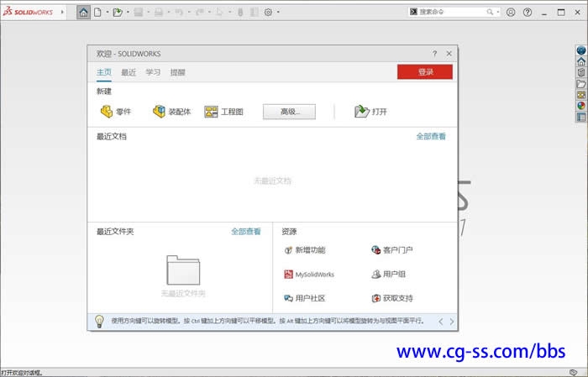This screenshot has height=377, width=588.
Task: Create a new Drawing (工程图) document
Action: tap(223, 112)
